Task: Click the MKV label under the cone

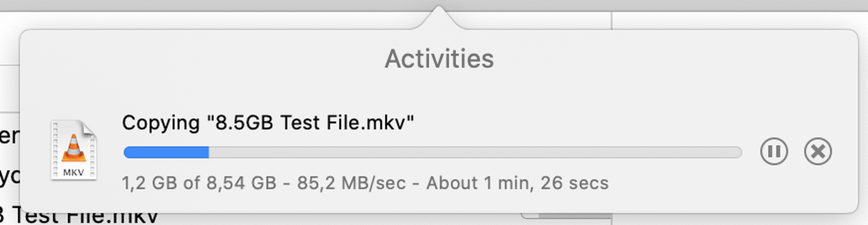Action: (x=73, y=172)
